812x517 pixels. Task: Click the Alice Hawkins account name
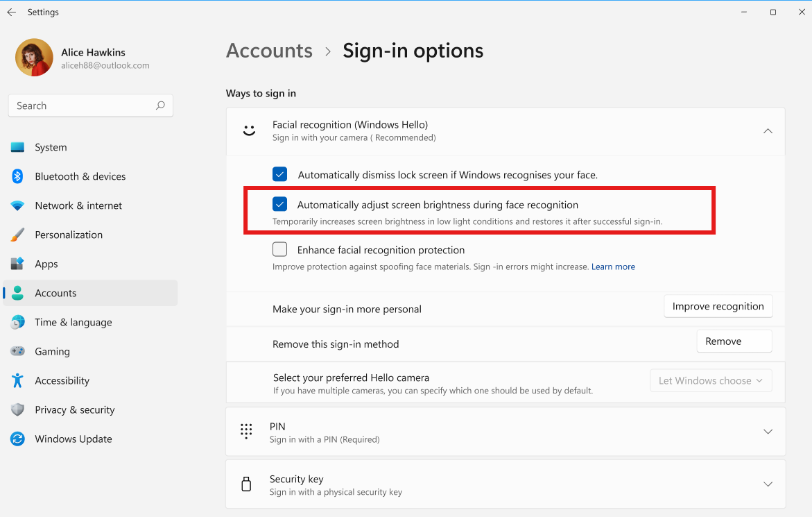pos(93,52)
